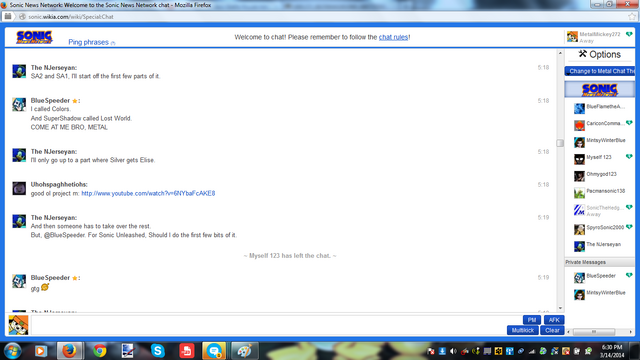
Task: Click the Multikick button
Action: (522, 330)
